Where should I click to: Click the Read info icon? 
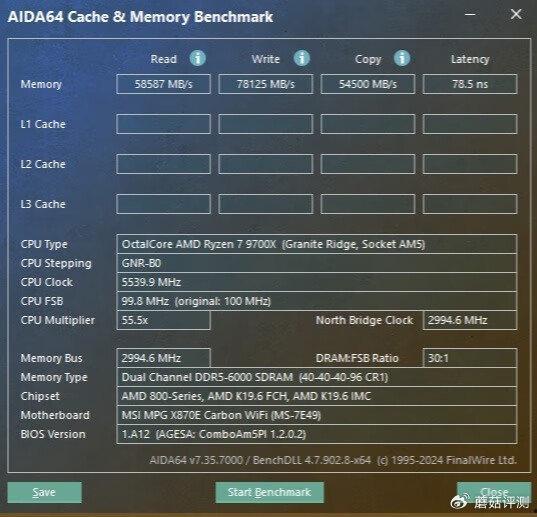(198, 58)
